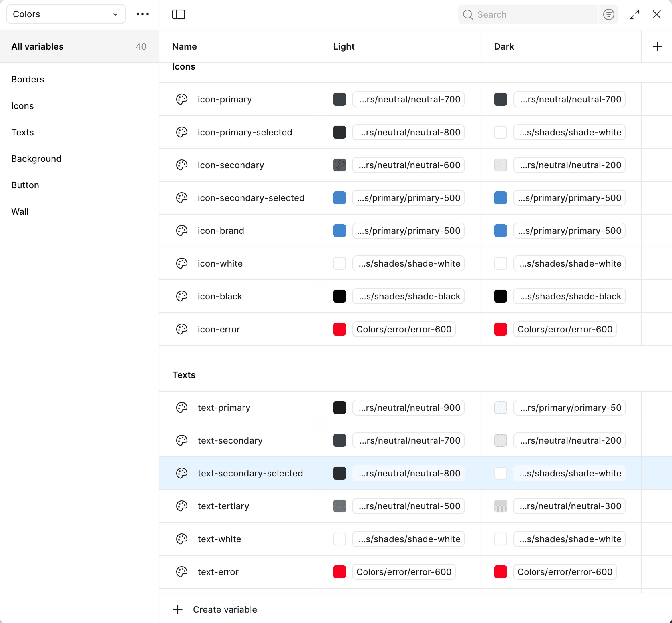This screenshot has width=672, height=623.
Task: Toggle the sidebar panel icon
Action: click(178, 14)
